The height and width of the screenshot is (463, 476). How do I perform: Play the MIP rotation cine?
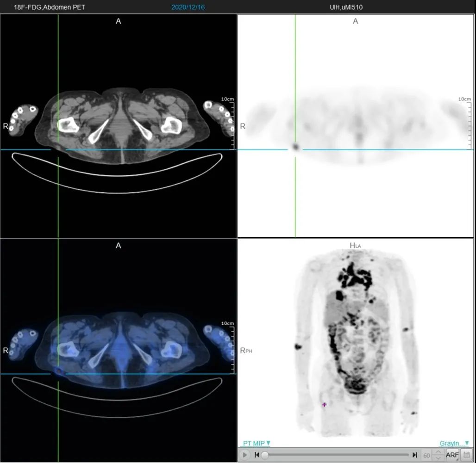click(x=244, y=455)
